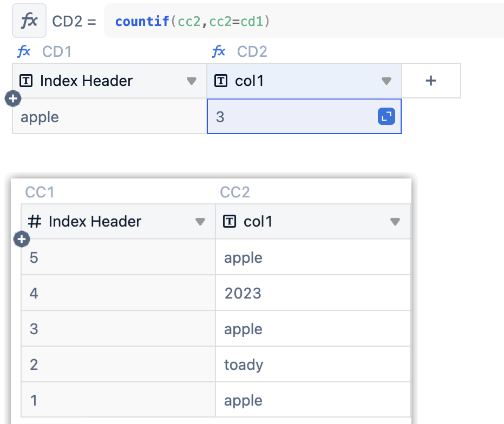Select apple cell in row 1
Viewport: 504px width, 424px height.
coord(313,400)
